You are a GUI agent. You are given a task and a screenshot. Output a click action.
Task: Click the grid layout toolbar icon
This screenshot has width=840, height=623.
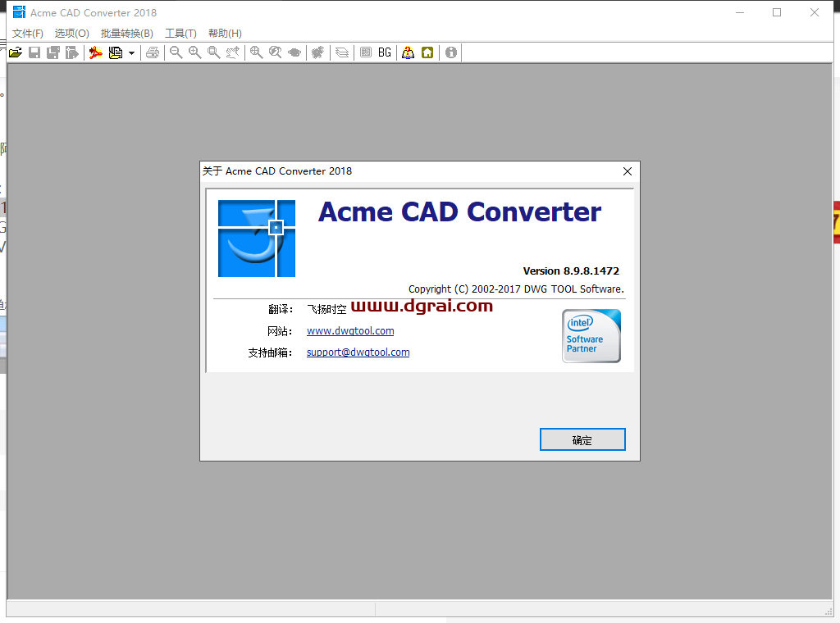[366, 52]
